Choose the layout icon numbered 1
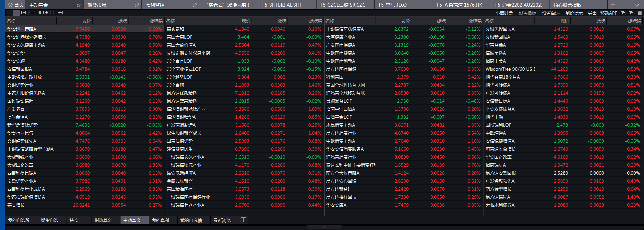 coord(31,13)
